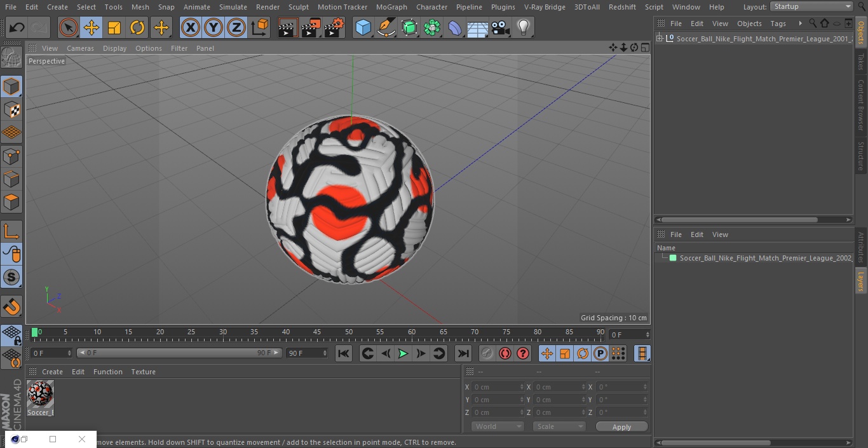Image resolution: width=868 pixels, height=448 pixels.
Task: Play the animation forwards
Action: pyautogui.click(x=403, y=353)
